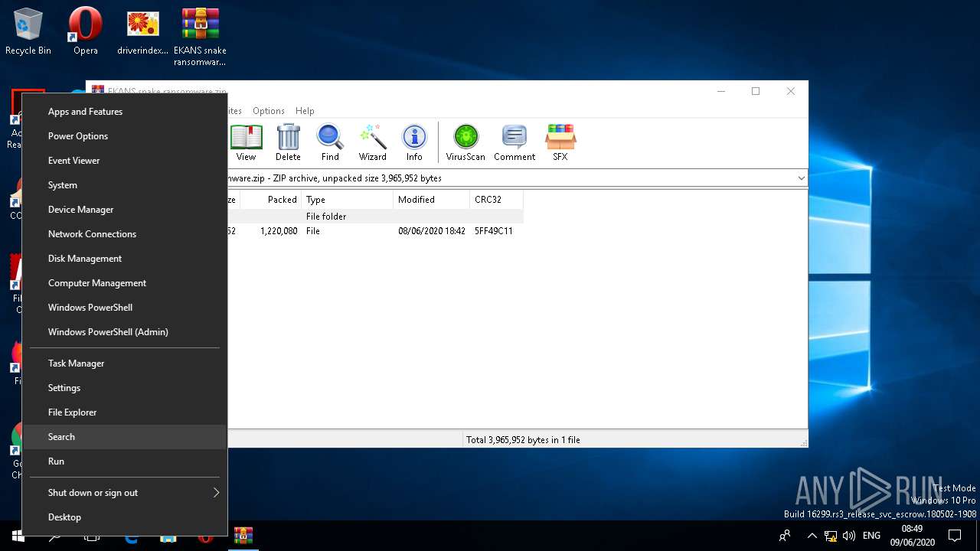Select Desktop menu entry
Viewport: 980px width, 551px height.
coord(125,517)
